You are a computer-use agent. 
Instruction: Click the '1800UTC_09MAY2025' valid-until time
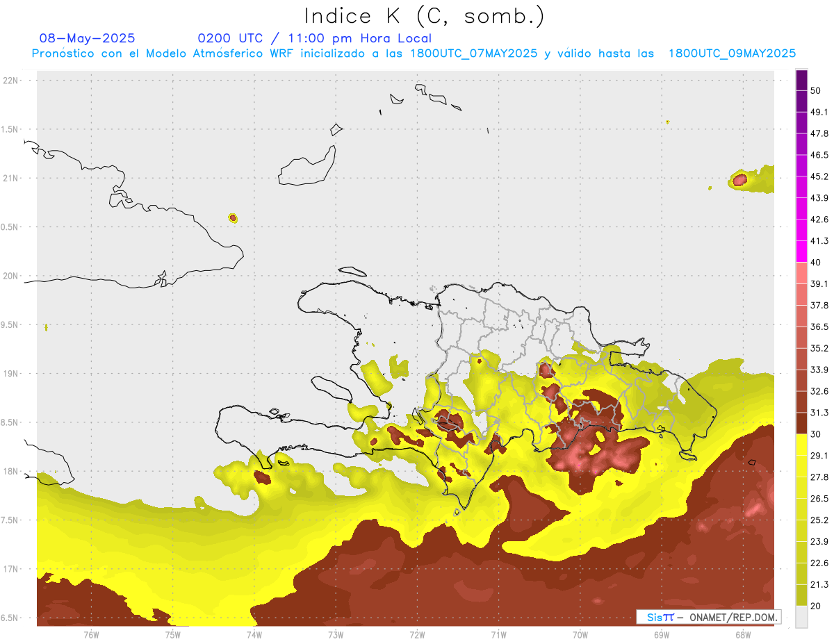pyautogui.click(x=732, y=53)
